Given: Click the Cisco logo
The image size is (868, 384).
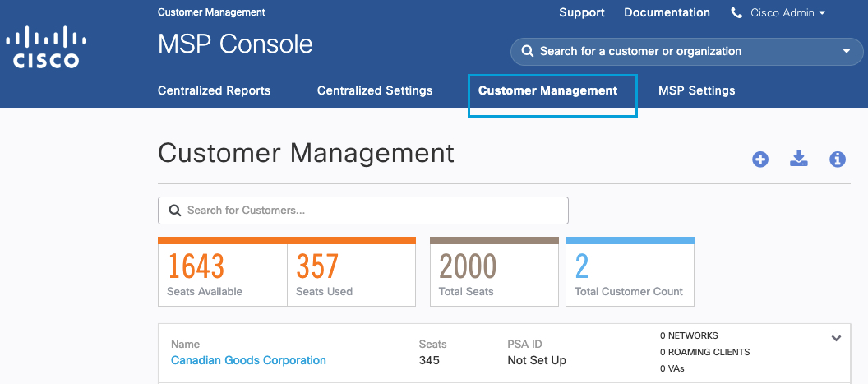Looking at the screenshot, I should pos(46,47).
